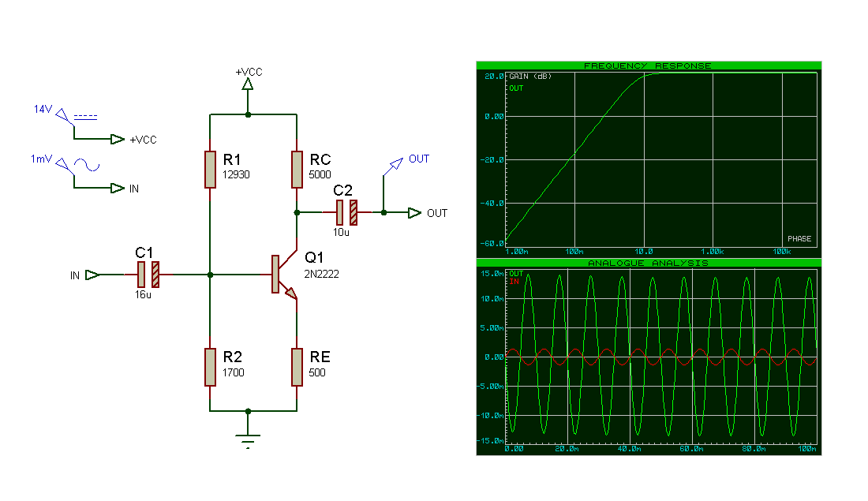Click the Q1 reference label
The width and height of the screenshot is (868, 501).
tap(314, 257)
